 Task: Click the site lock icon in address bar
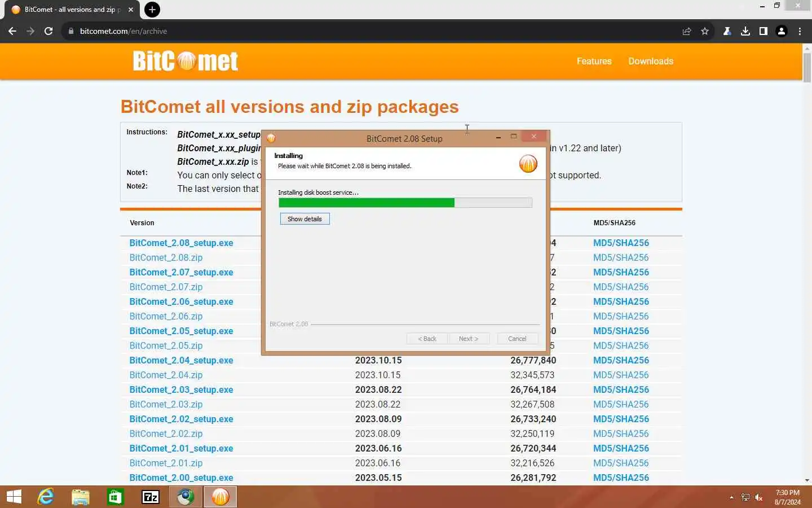[71, 31]
